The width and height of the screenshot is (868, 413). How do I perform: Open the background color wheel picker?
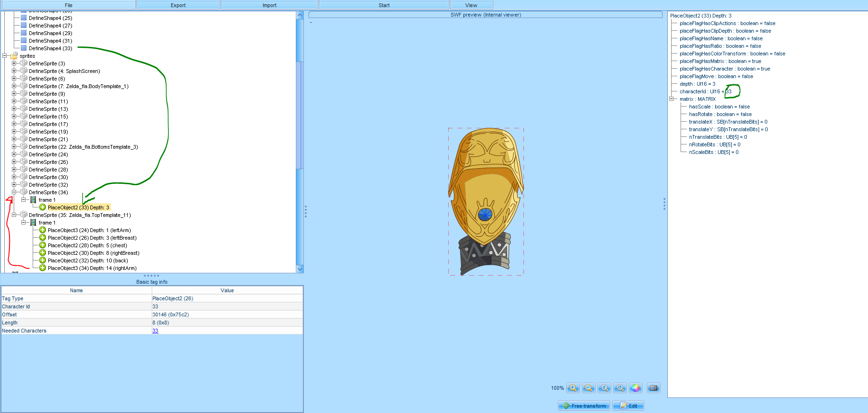point(636,388)
